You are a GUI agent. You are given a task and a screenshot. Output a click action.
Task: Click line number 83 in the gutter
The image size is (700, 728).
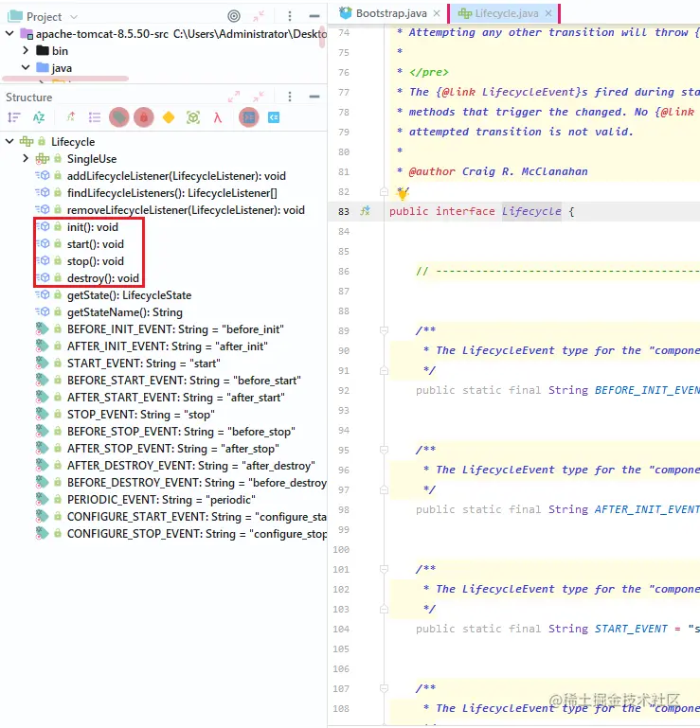click(343, 211)
